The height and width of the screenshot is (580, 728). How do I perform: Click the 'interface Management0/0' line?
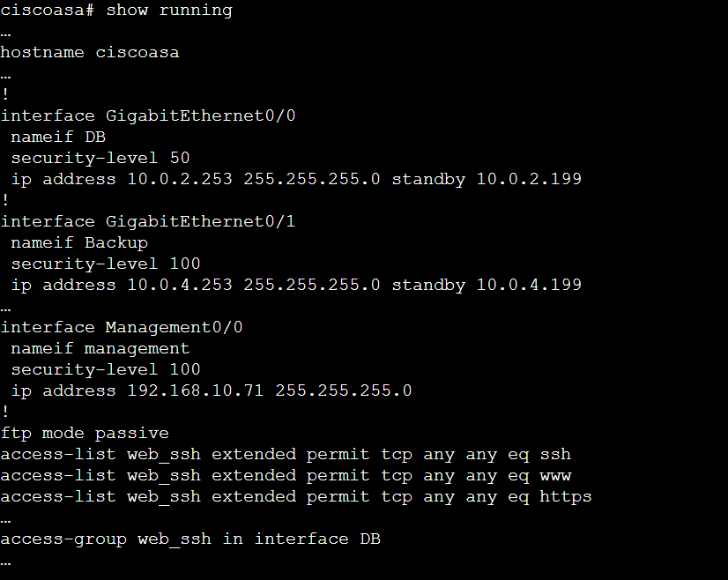pos(122,328)
